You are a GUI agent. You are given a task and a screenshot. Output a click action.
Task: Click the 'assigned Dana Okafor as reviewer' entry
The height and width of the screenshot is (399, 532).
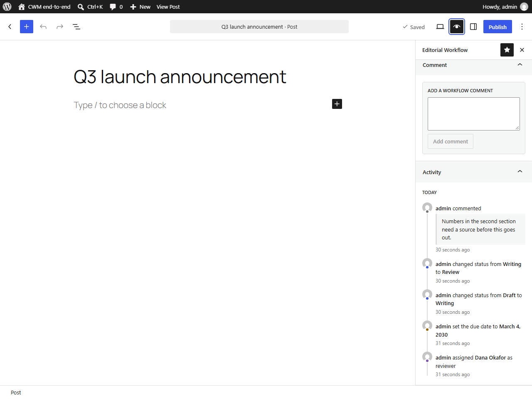474,362
